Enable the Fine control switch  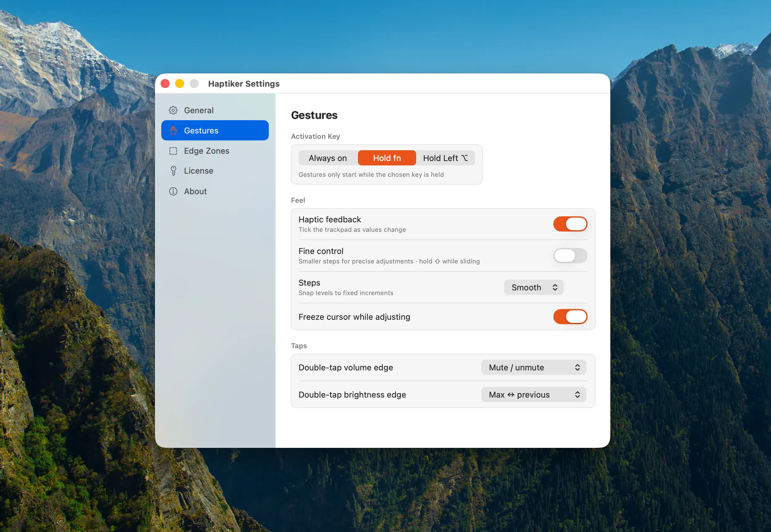click(x=570, y=256)
